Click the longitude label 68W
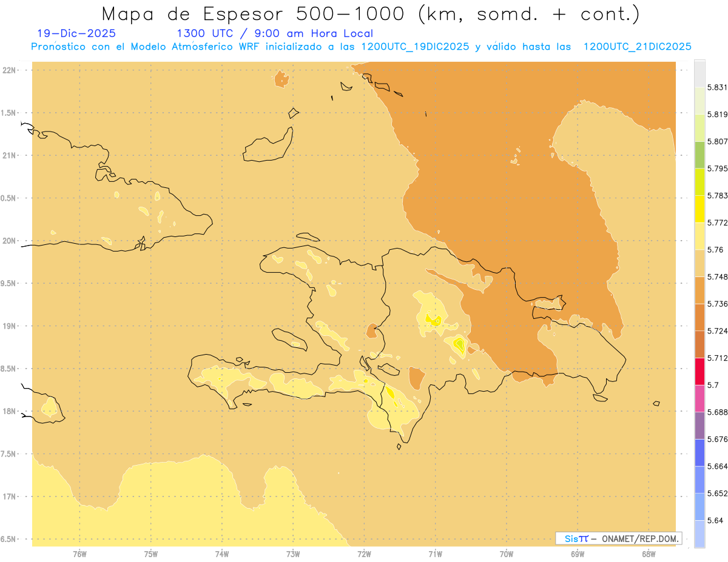The height and width of the screenshot is (562, 728). coord(649,554)
